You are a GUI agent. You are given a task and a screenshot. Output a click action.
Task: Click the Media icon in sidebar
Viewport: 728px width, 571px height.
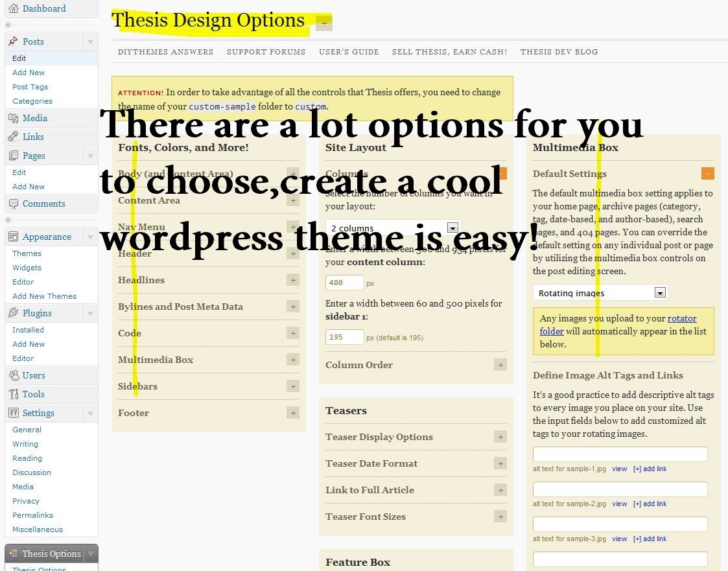click(14, 118)
